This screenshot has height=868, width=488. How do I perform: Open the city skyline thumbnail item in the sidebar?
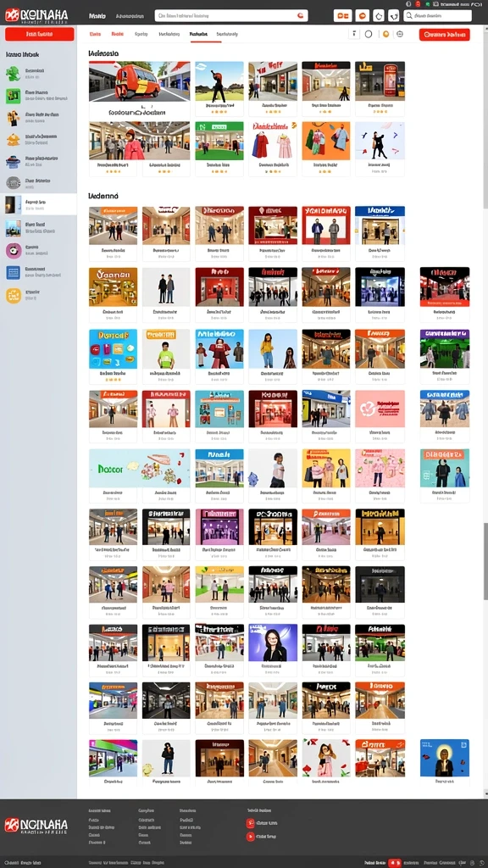click(39, 227)
